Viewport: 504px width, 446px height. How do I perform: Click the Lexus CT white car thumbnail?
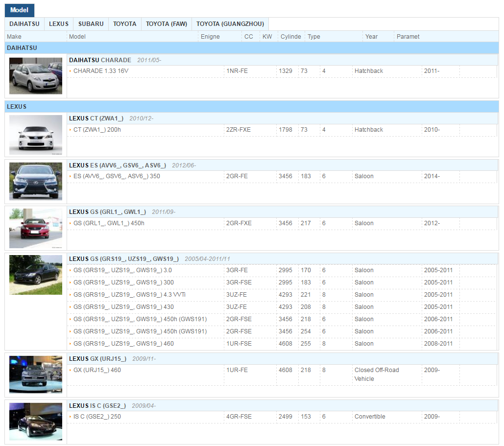(x=36, y=135)
